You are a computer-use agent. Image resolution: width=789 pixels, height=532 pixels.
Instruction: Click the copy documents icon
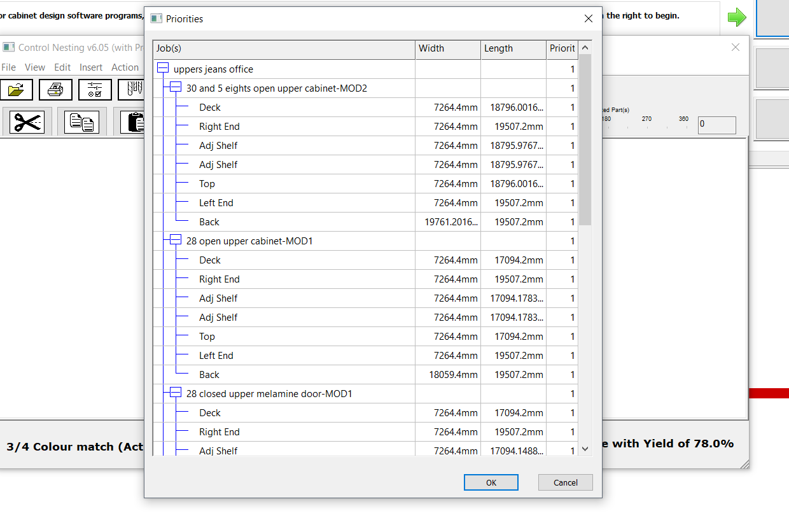pyautogui.click(x=82, y=122)
